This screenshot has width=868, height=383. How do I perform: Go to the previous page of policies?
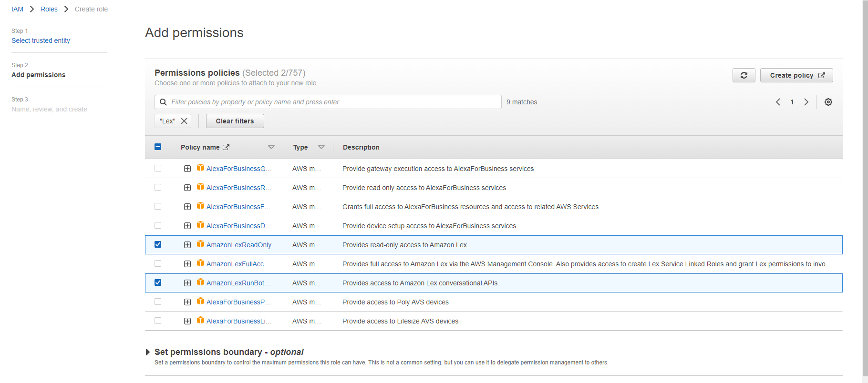point(778,102)
